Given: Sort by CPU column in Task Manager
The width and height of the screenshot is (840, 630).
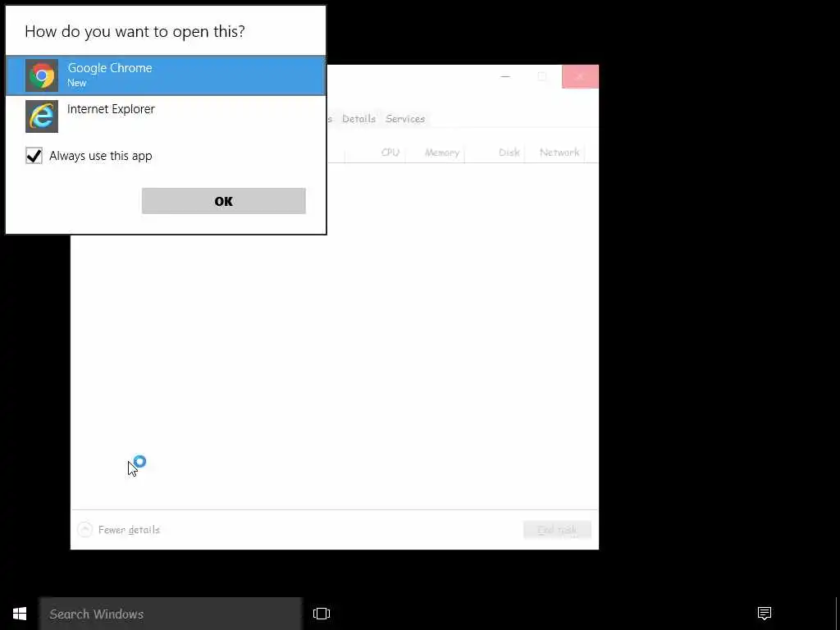Looking at the screenshot, I should (x=390, y=153).
